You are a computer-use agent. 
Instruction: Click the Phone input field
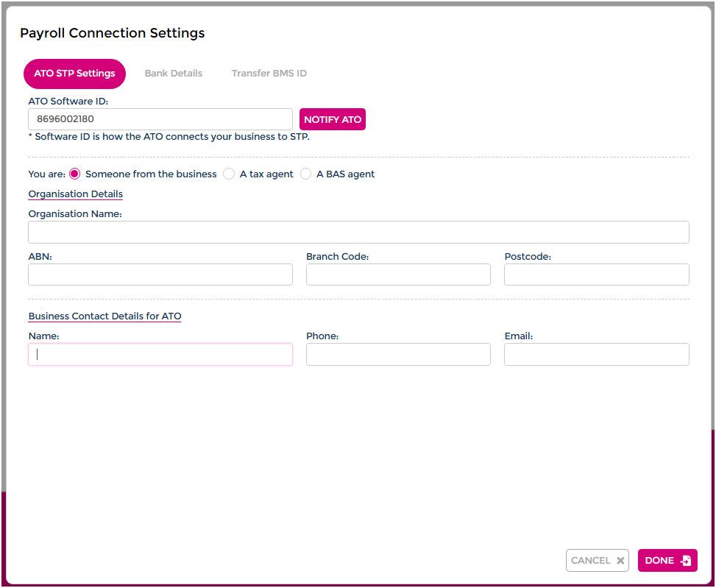click(x=398, y=355)
